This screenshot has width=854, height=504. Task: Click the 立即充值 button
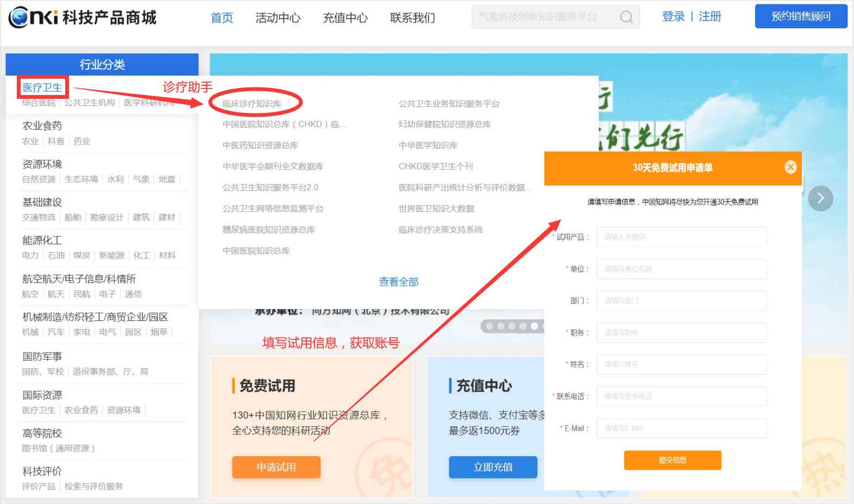click(493, 467)
